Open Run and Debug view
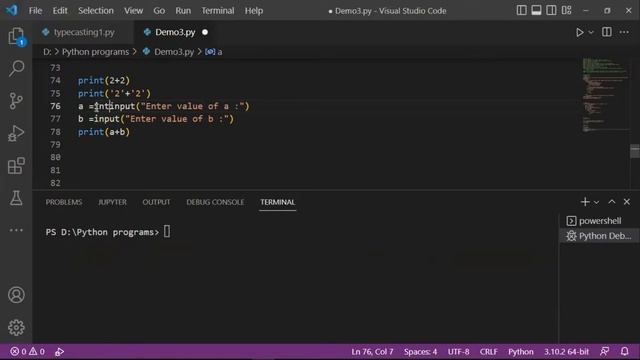This screenshot has width=640, height=360. 16,133
